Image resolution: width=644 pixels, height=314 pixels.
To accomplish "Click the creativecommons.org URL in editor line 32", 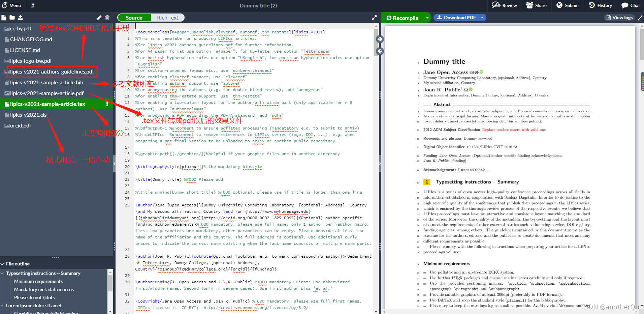I will [x=256, y=308].
